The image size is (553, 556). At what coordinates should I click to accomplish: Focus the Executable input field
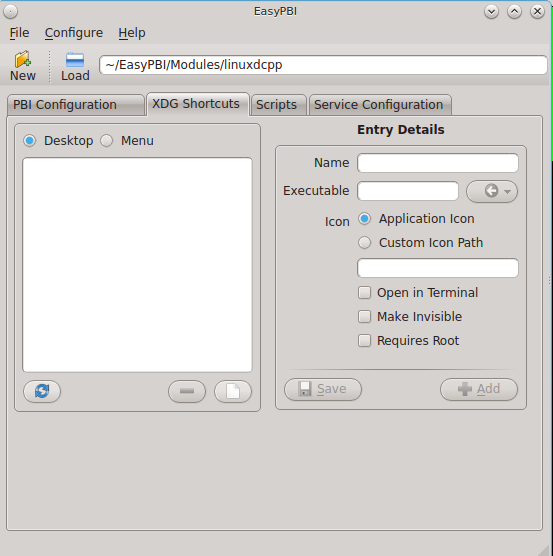408,191
